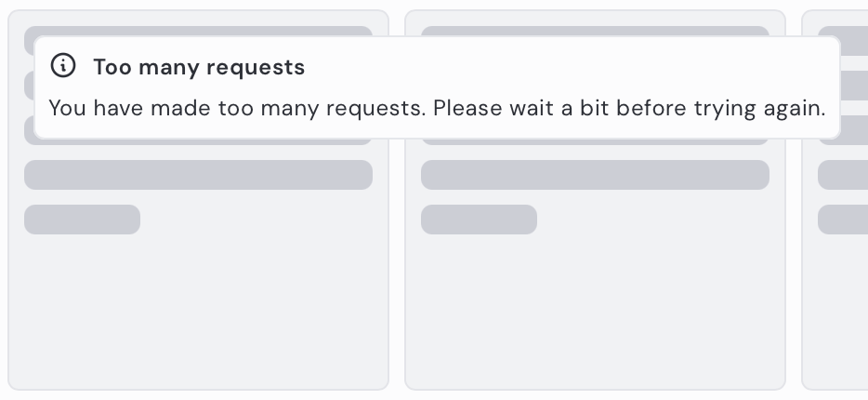Viewport: 868px width, 400px height.
Task: Click the empty area of the first card
Action: [198, 311]
